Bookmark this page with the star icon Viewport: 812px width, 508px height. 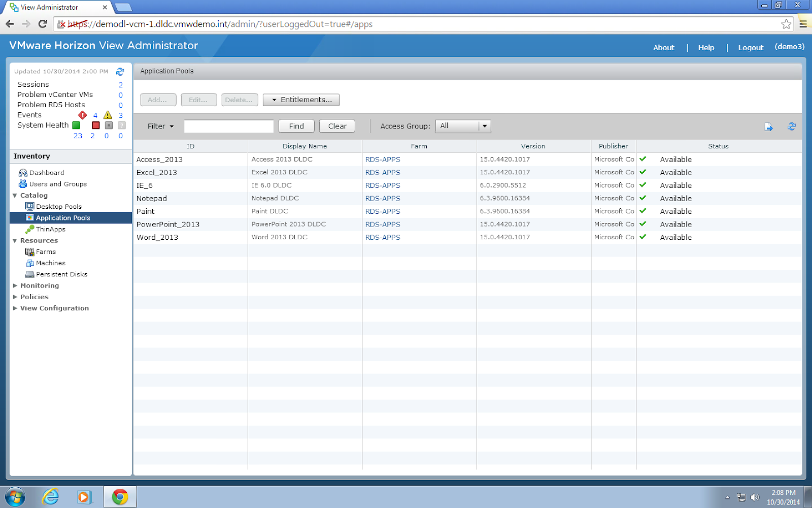point(786,24)
